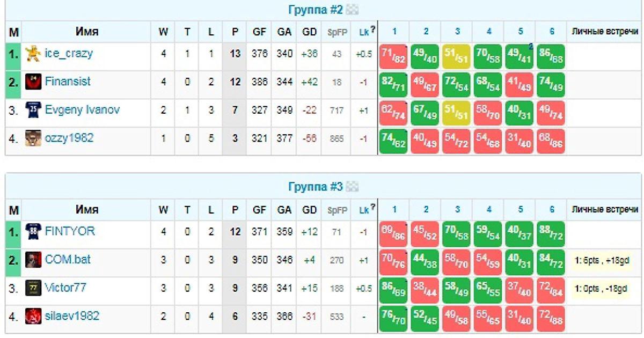Click small icon beside Группа #2 title
This screenshot has width=644, height=338.
pos(352,10)
